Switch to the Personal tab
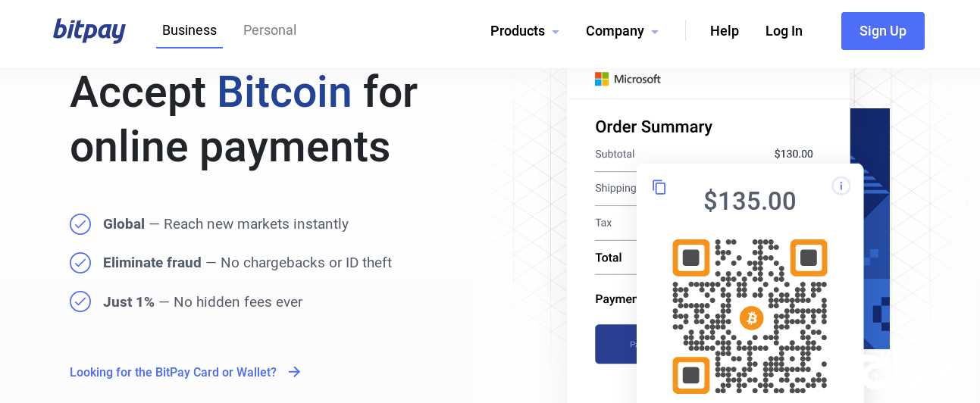Image resolution: width=980 pixels, height=403 pixels. [270, 30]
